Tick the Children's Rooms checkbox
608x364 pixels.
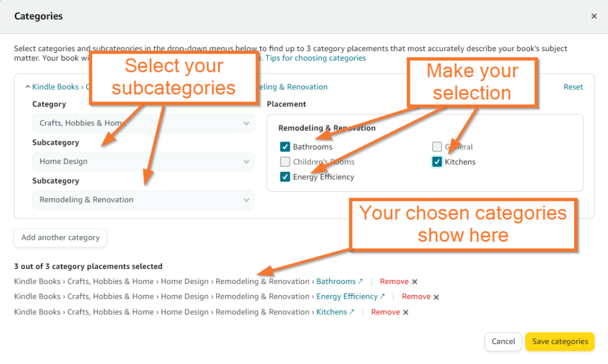pos(285,162)
